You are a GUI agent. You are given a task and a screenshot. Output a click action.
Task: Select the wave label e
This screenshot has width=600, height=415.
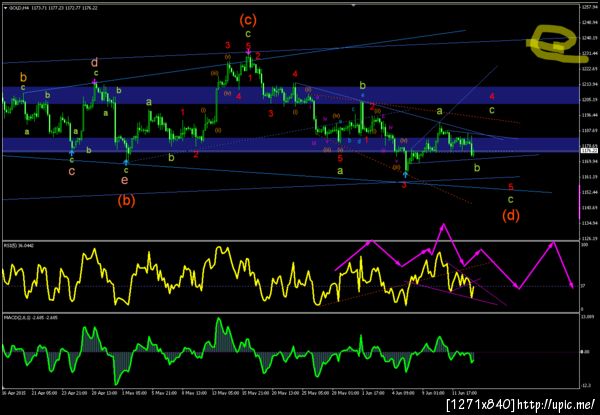(x=125, y=179)
